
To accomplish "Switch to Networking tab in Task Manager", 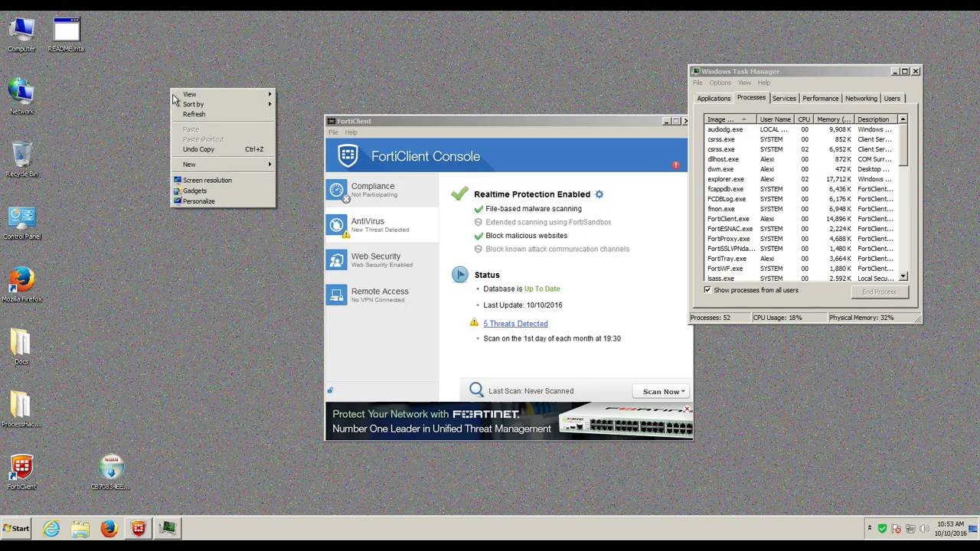I will [x=861, y=99].
